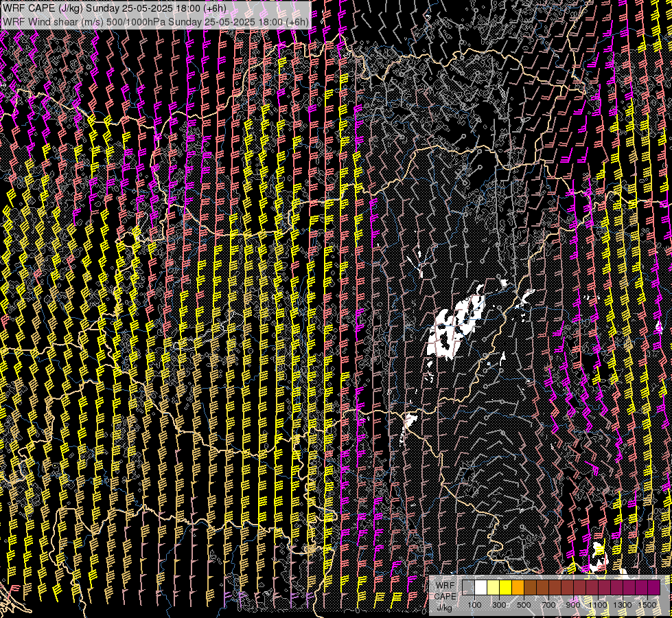The image size is (672, 618).
Task: Click the CAPE label in the legend
Action: tap(445, 596)
